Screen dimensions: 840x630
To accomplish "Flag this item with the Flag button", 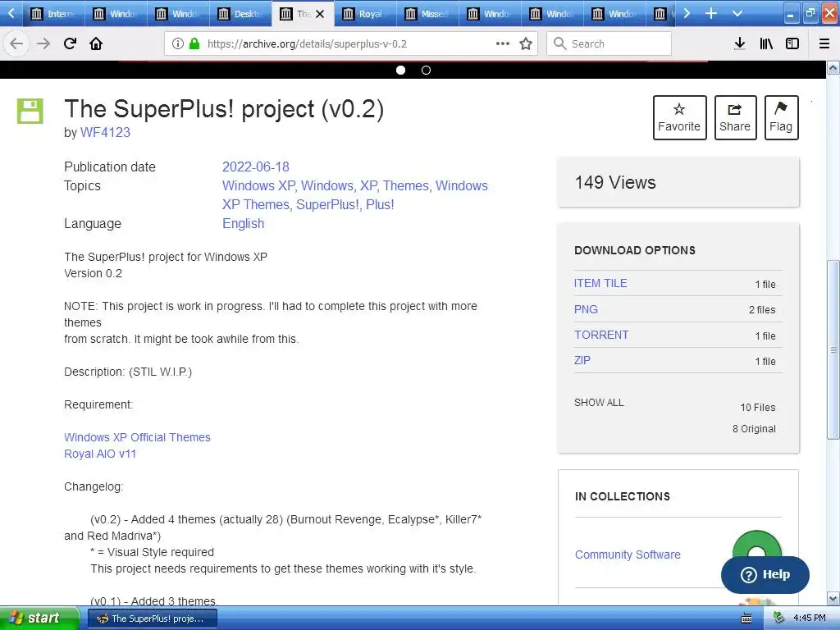I will click(x=781, y=117).
